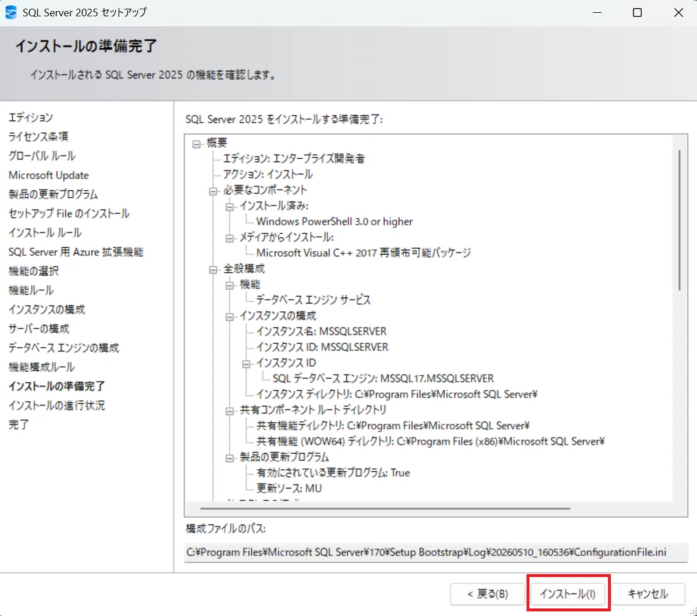697x616 pixels.
Task: Select row データベース エンジン サービス
Action: pyautogui.click(x=314, y=300)
